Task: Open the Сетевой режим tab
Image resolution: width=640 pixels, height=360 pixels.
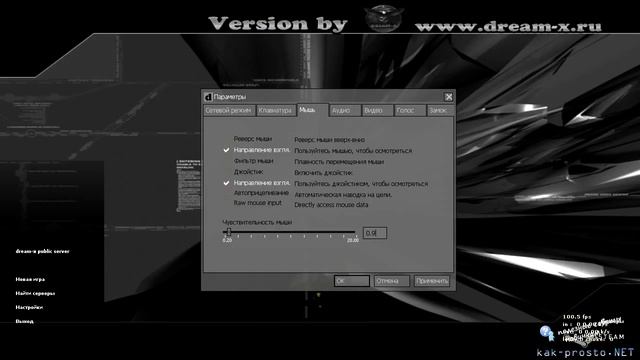Action: click(x=229, y=110)
